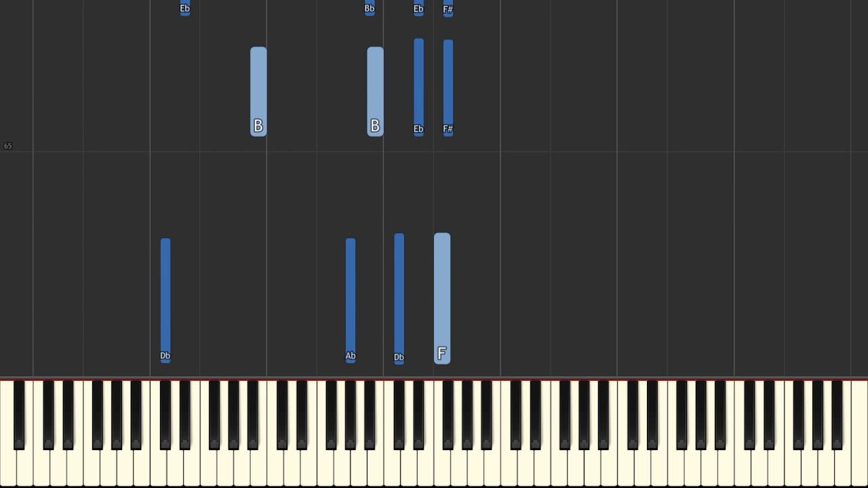Select the bass-octave Db note bar
Image resolution: width=868 pixels, height=488 pixels.
tap(165, 300)
